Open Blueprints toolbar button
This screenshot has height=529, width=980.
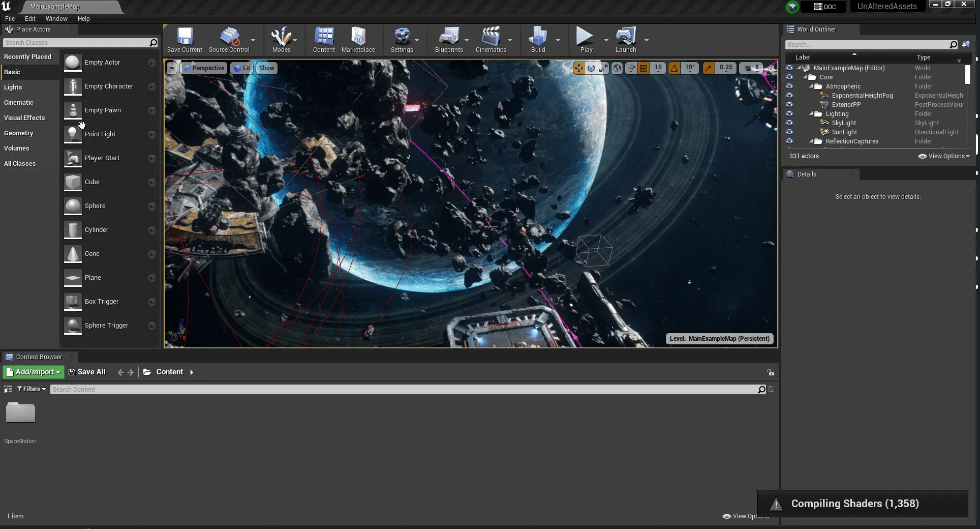tap(448, 40)
